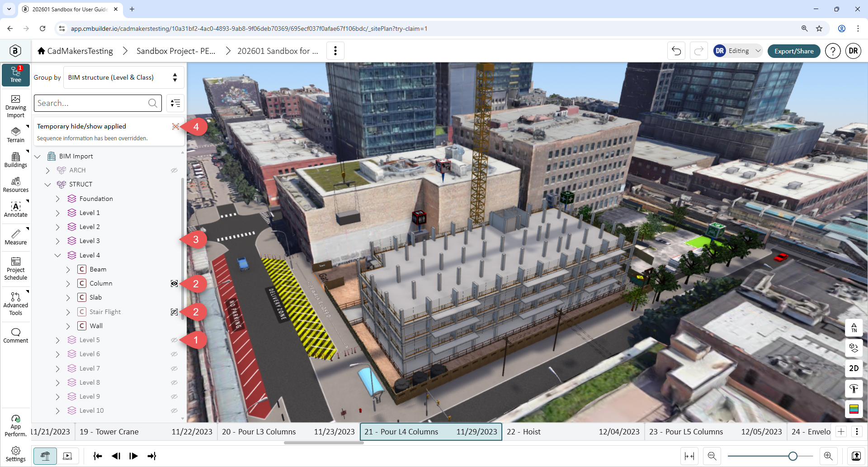Expand the Beam class
The height and width of the screenshot is (467, 868).
coord(68,270)
